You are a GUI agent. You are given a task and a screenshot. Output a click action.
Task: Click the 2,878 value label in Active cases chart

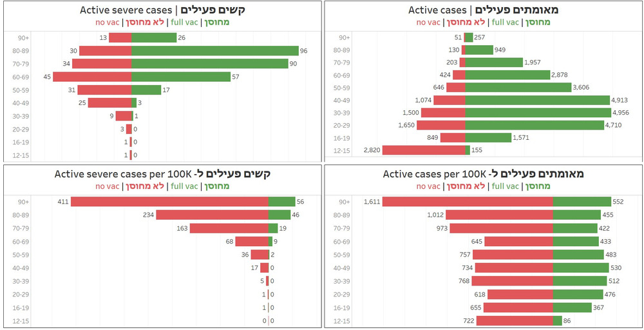click(559, 75)
